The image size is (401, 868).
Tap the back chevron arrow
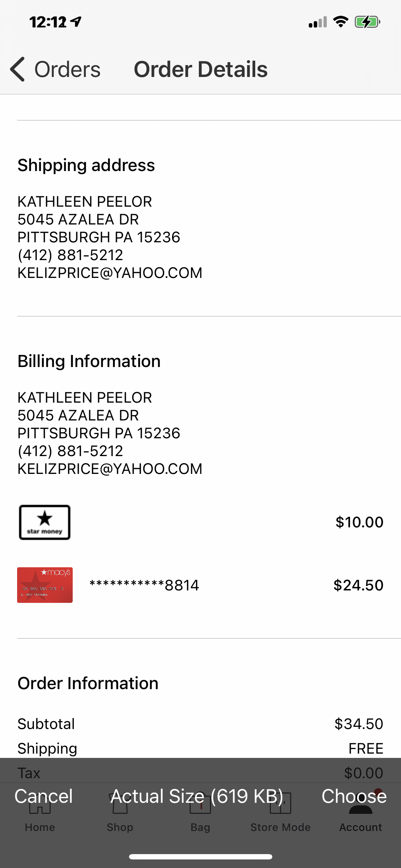(18, 69)
